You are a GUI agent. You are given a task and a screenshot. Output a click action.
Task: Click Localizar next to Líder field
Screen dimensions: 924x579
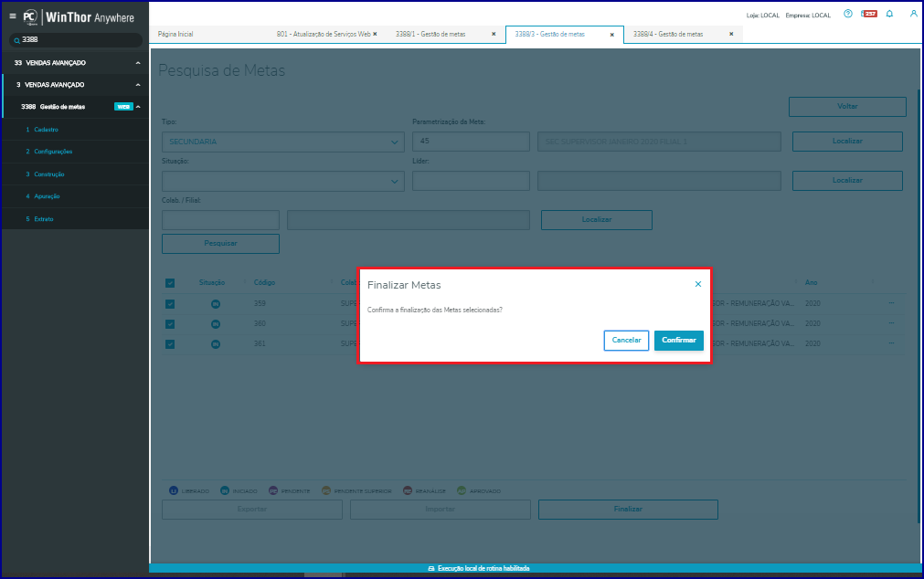(x=847, y=181)
